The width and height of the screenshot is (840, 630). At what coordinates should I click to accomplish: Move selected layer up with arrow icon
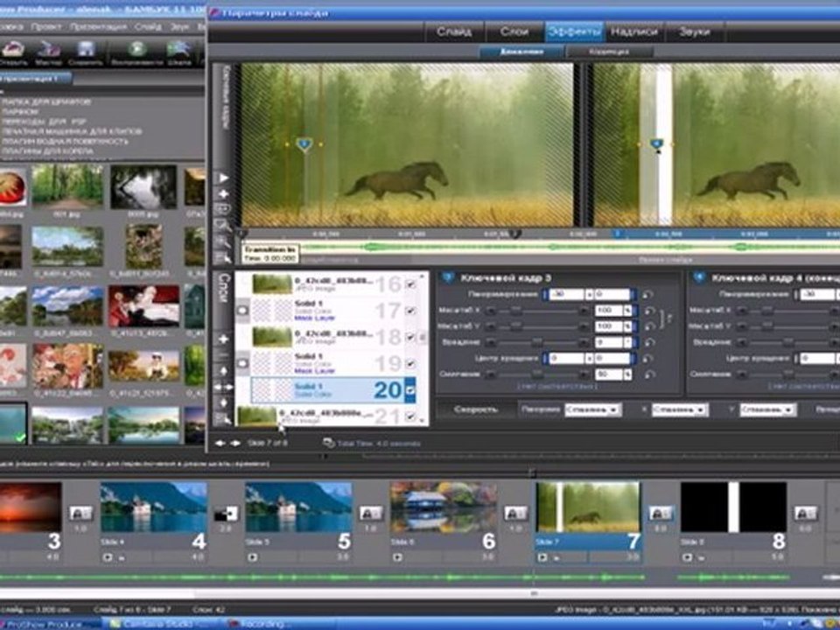click(223, 371)
